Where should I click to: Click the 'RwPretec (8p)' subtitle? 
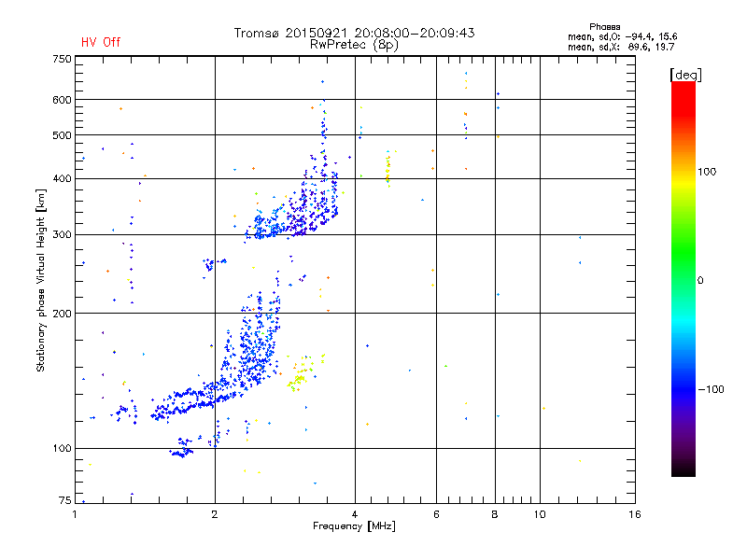tap(354, 45)
